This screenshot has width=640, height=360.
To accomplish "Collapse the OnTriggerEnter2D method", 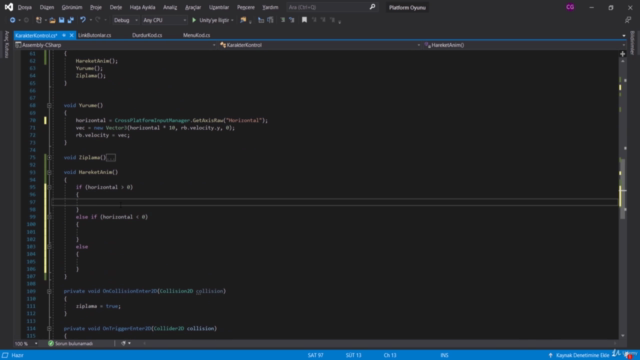I will pyautogui.click(x=49, y=329).
